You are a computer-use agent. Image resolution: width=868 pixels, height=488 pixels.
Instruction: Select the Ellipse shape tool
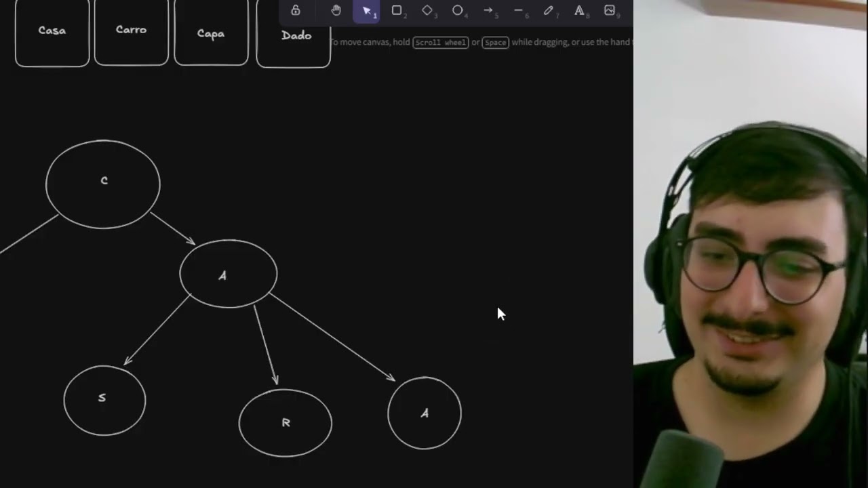458,10
